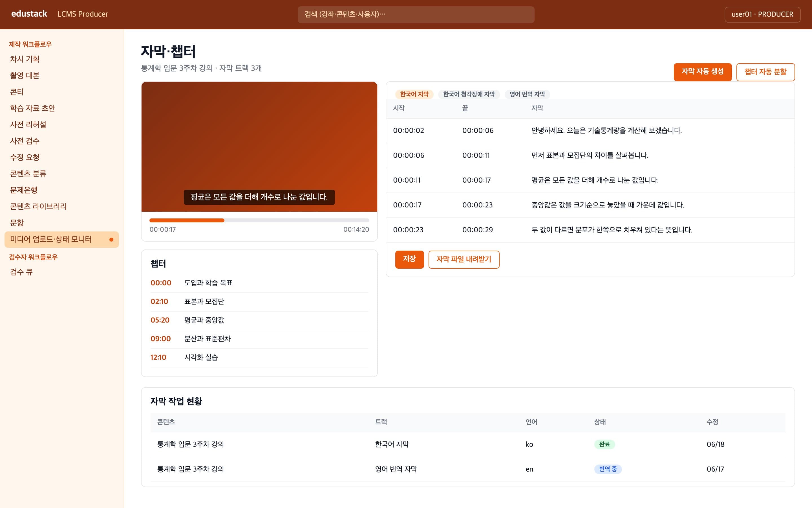Select subtitle row starting 00:00:02
Screen dimensions: 812x508
coord(590,131)
